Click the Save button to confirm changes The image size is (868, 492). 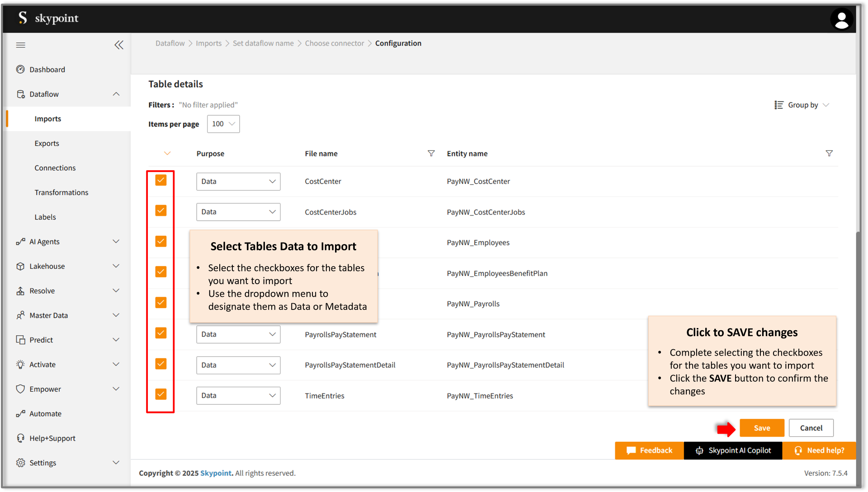click(x=762, y=428)
